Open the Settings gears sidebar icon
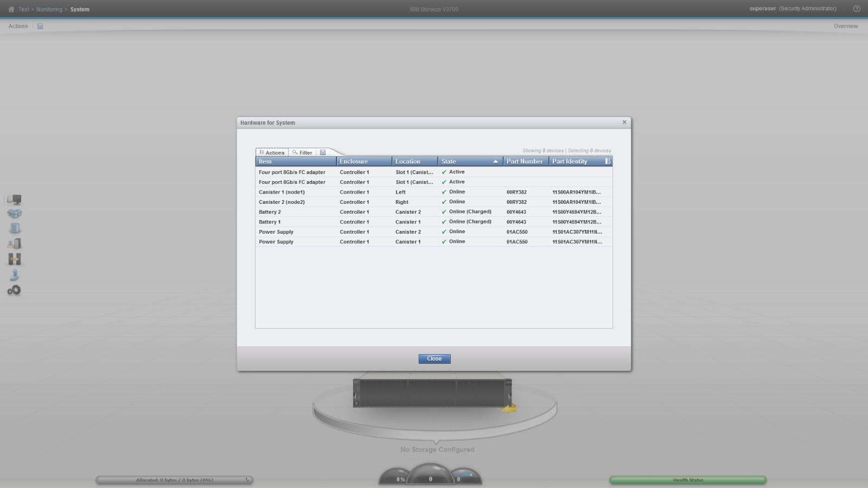The width and height of the screenshot is (868, 488). (x=14, y=290)
